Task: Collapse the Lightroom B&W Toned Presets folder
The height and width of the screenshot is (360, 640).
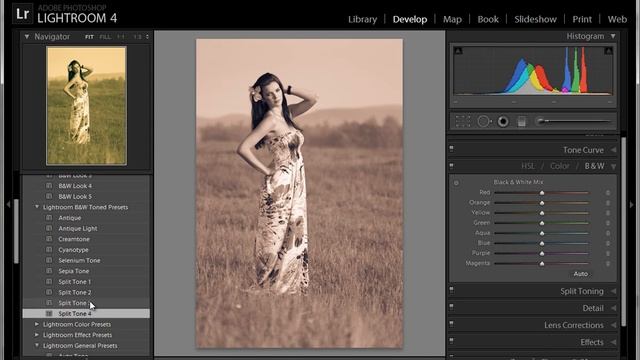Action: point(37,207)
